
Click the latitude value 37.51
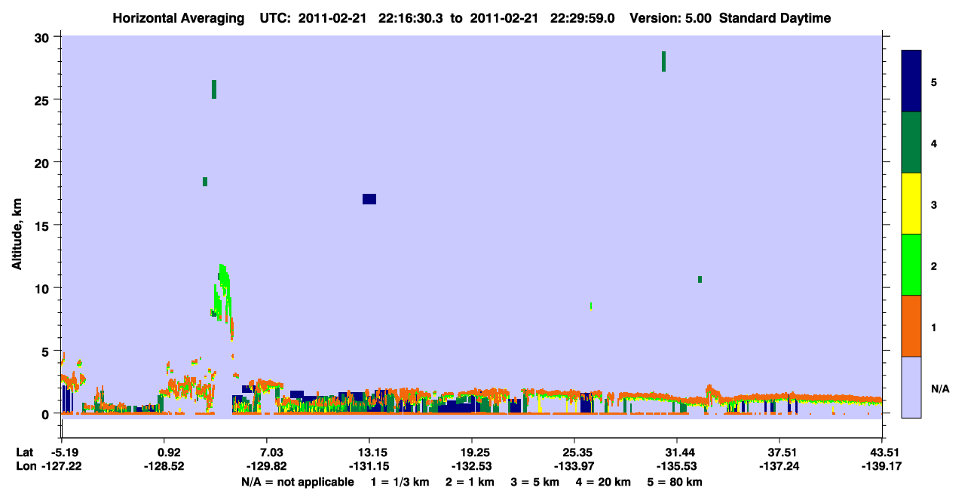(779, 452)
